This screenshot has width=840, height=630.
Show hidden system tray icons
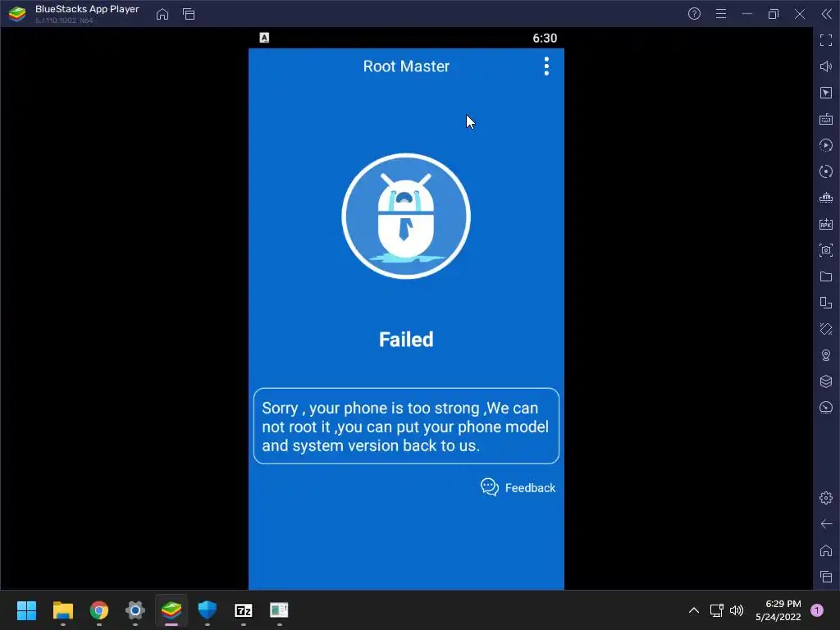(694, 610)
